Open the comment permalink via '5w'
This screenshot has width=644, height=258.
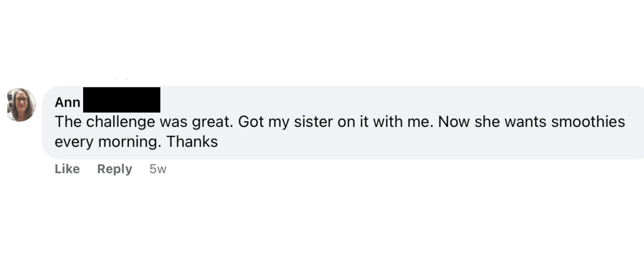tap(158, 169)
